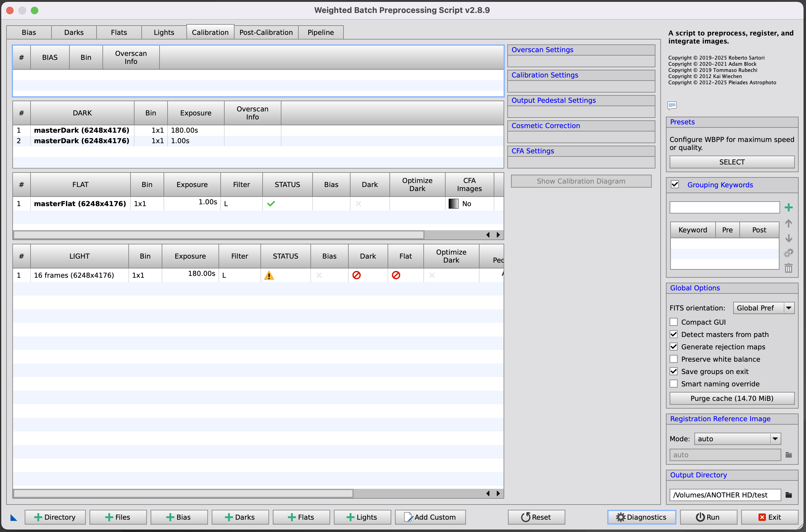806x532 pixels.
Task: Expand the Cosmetic Correction section
Action: (546, 126)
